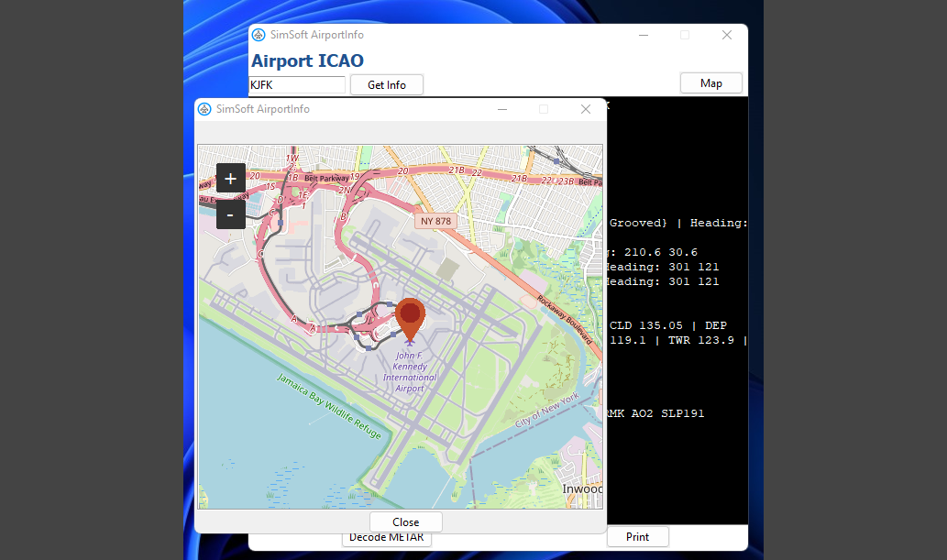
Task: Click the SimSoft app icon in the main window title
Action: [x=259, y=35]
